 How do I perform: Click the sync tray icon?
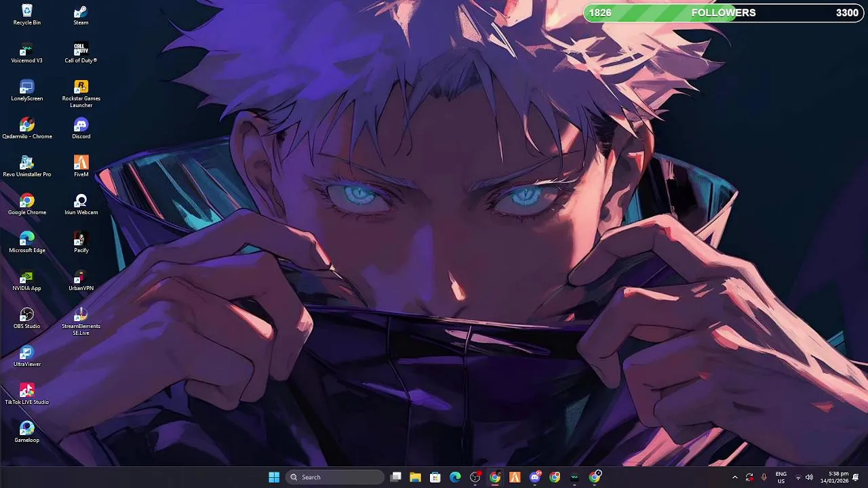[x=749, y=477]
